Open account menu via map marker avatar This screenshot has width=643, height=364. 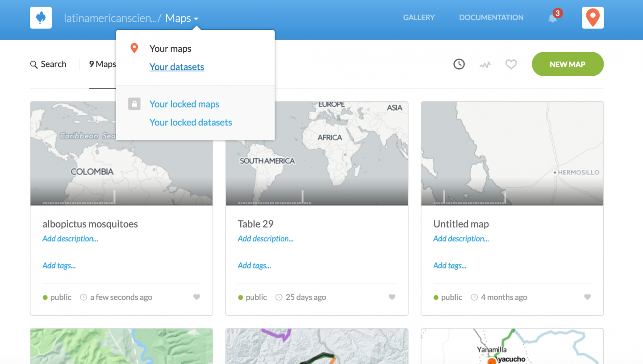coord(593,17)
